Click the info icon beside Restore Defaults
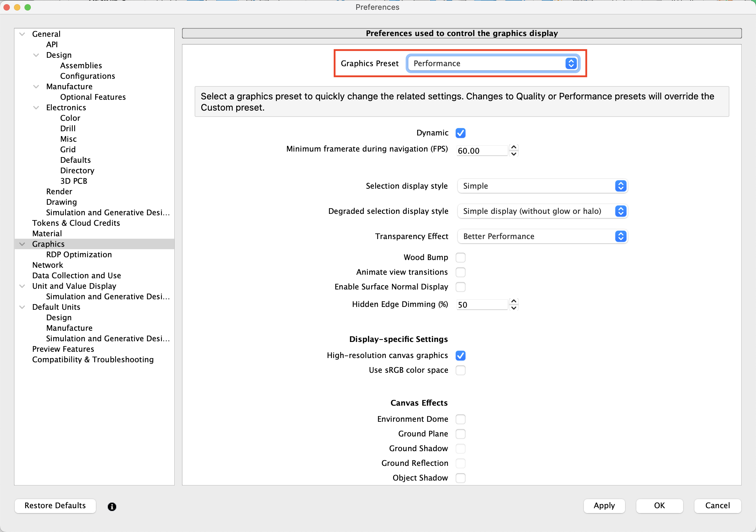This screenshot has width=756, height=532. pos(112,506)
